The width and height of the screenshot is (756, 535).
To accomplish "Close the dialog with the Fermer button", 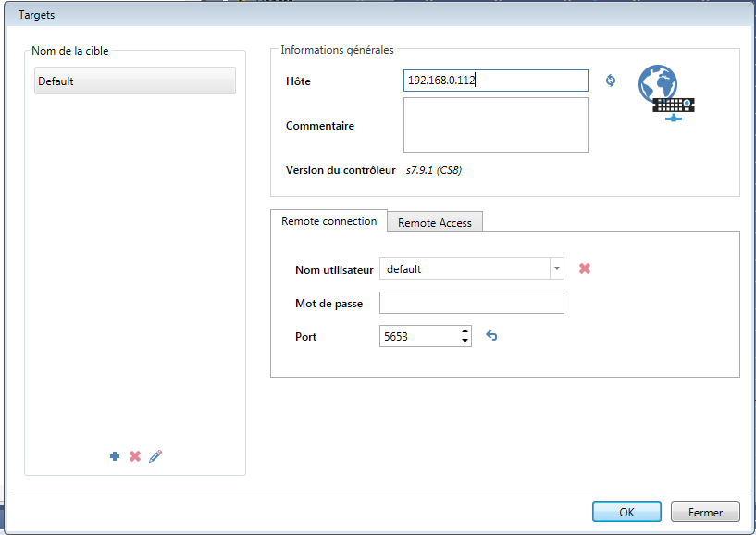I will (706, 512).
